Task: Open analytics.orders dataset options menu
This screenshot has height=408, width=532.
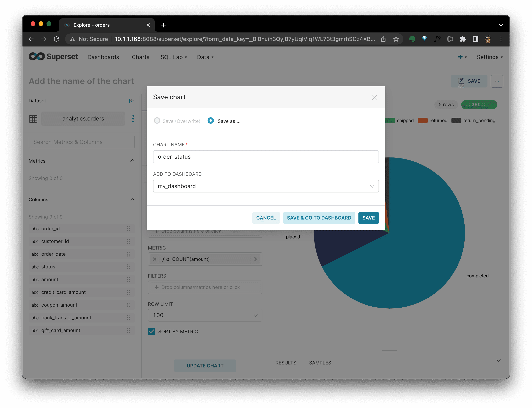Action: coord(133,119)
